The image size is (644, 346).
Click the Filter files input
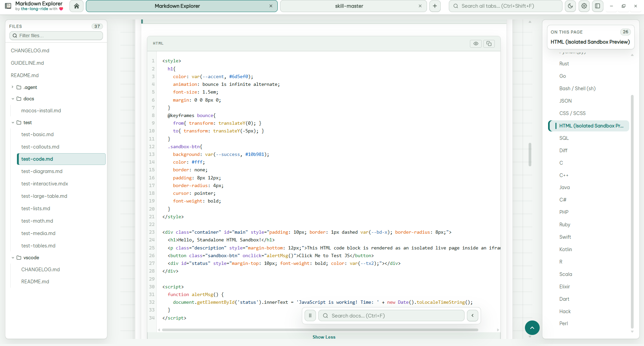pyautogui.click(x=56, y=36)
